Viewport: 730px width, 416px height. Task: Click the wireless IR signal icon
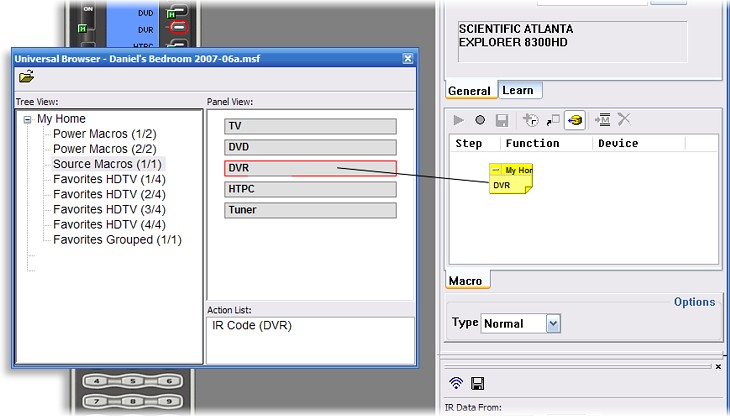[x=456, y=383]
